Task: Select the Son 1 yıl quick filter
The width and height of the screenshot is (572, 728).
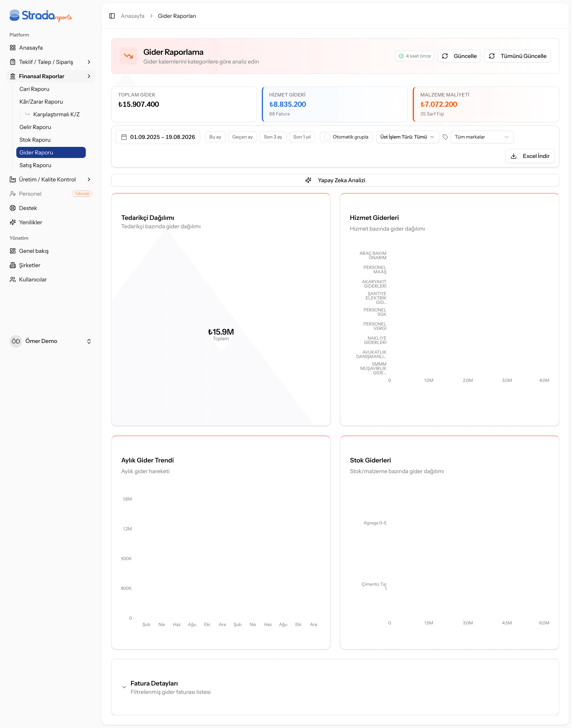Action: [x=302, y=137]
